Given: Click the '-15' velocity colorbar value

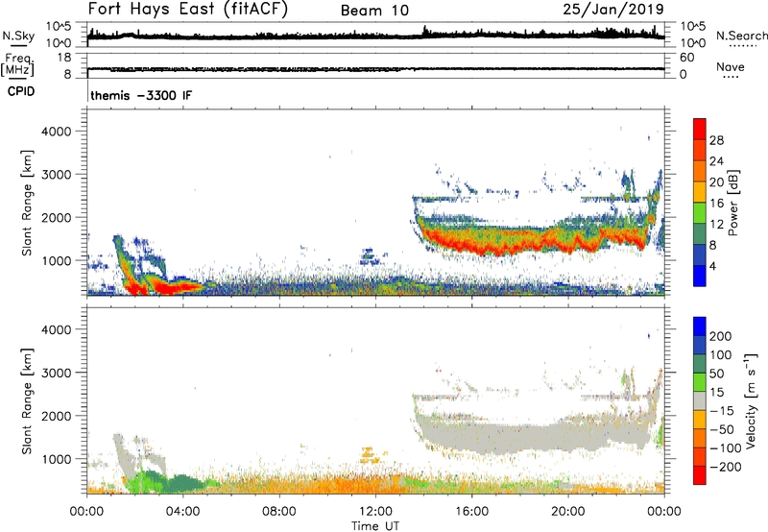Looking at the screenshot, I should pos(723,411).
